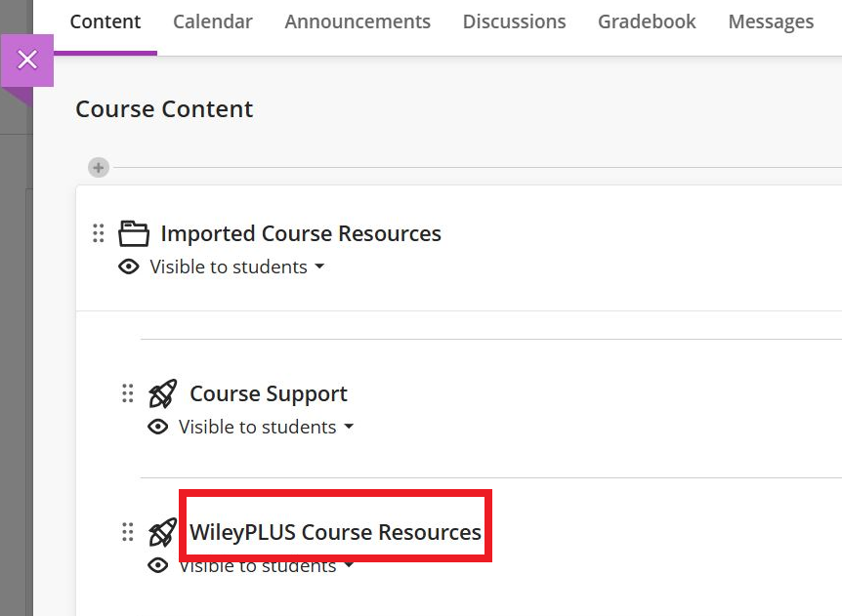Toggle the eye icon under Imported Course Resources

click(129, 267)
